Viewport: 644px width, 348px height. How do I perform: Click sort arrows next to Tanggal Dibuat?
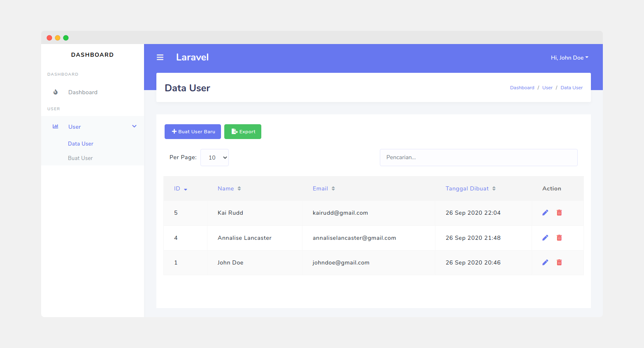click(494, 188)
